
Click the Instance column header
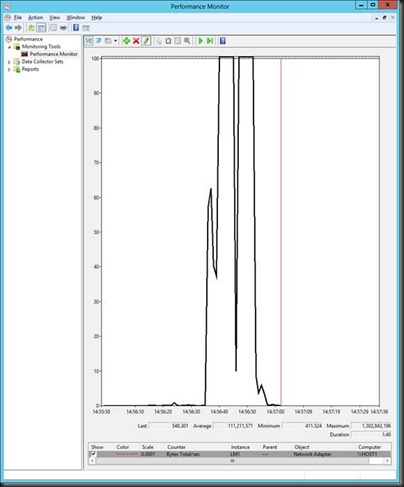(x=240, y=447)
